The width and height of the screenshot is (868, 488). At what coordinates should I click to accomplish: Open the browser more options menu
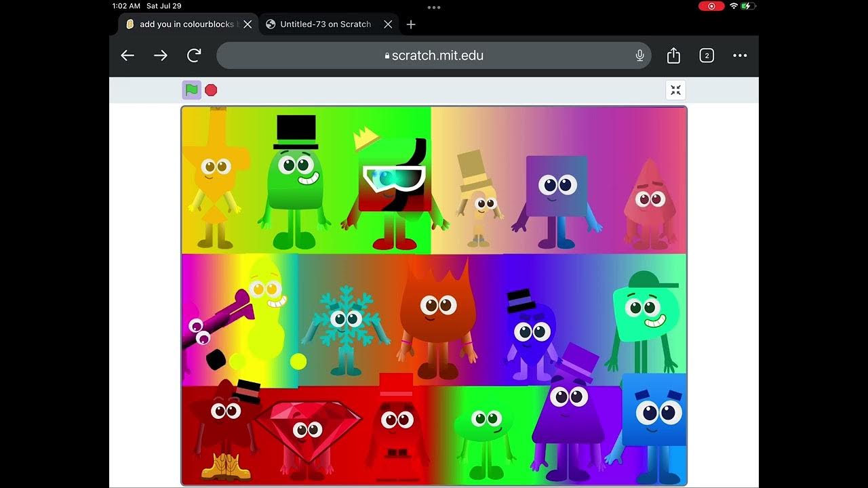[740, 56]
